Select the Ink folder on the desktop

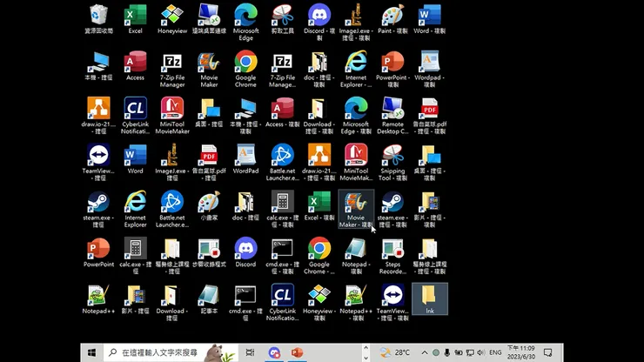[430, 299]
